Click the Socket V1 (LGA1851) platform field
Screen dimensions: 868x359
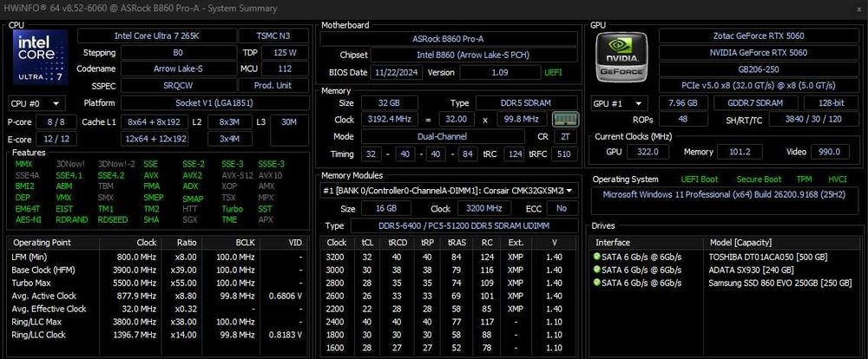(x=214, y=103)
